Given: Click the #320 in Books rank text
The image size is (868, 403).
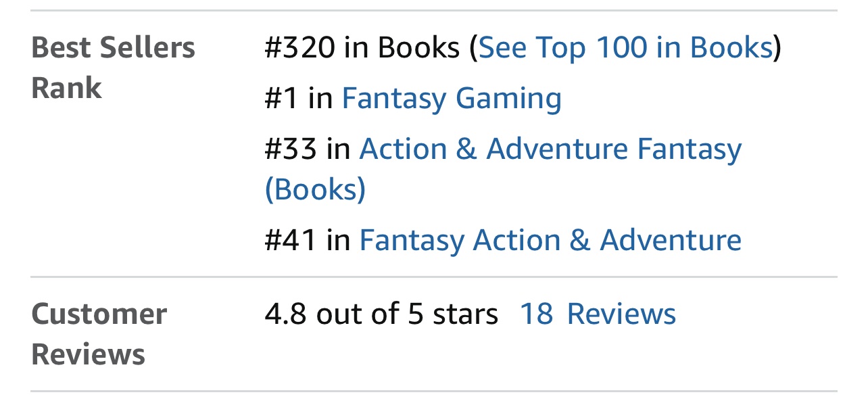Looking at the screenshot, I should click(x=362, y=47).
